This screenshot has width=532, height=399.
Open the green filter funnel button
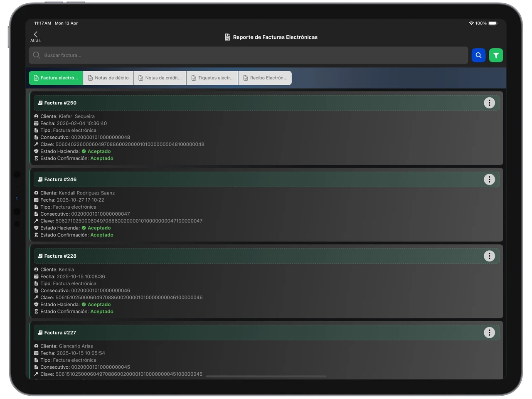click(496, 55)
